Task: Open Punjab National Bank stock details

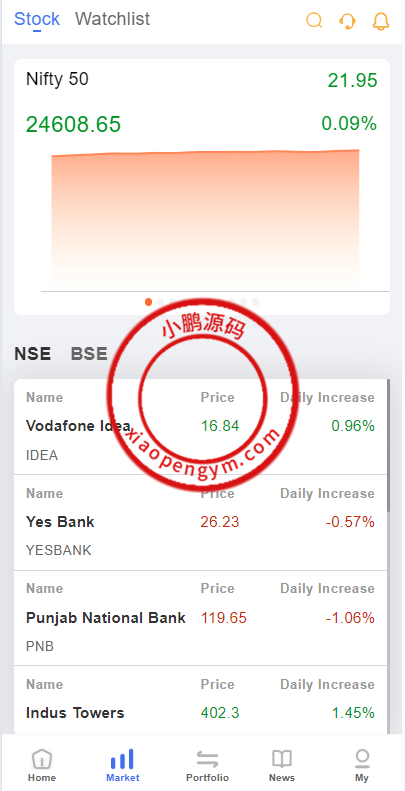Action: [200, 618]
